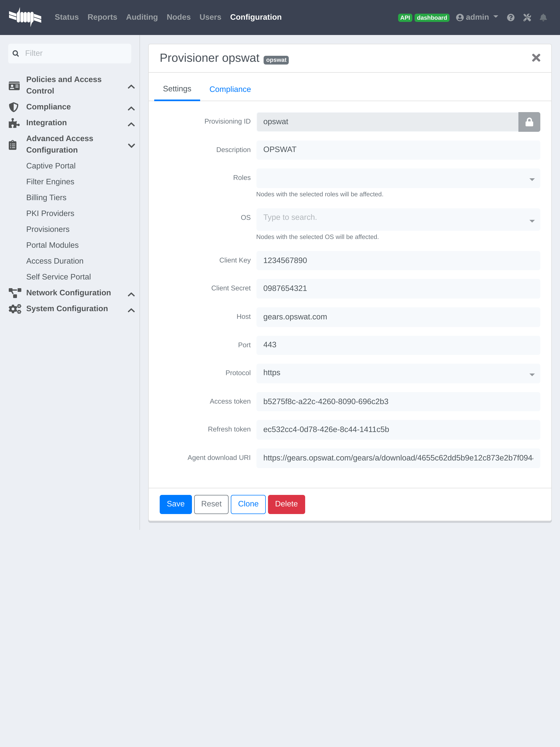Click the Host field gears.opswat.com
The height and width of the screenshot is (747, 560).
tap(398, 317)
